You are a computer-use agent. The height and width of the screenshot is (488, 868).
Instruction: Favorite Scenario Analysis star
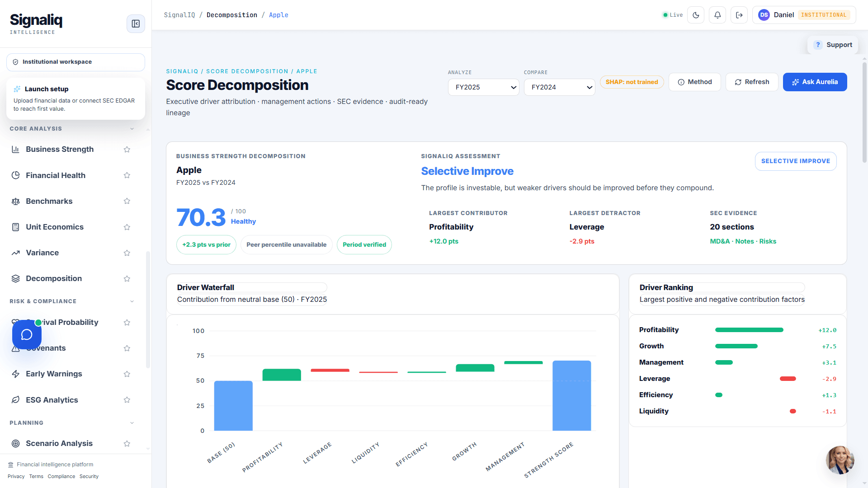click(x=127, y=444)
